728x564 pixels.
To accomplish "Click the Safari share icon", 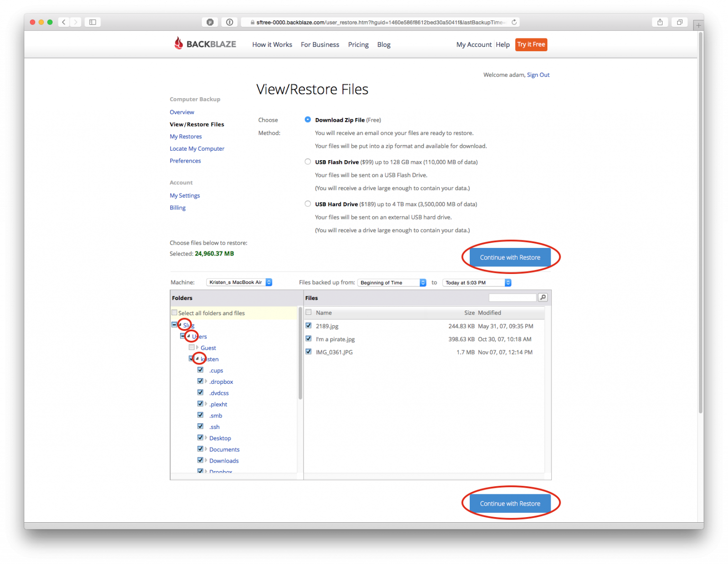I will (x=660, y=22).
